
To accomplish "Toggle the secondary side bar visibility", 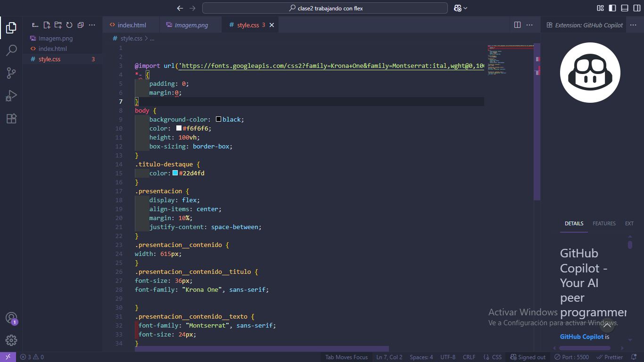I will (x=636, y=8).
